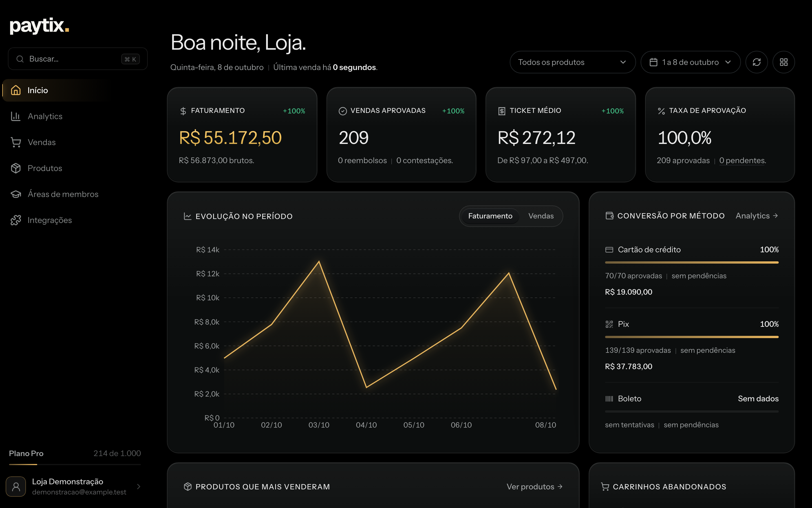Expand the account menu chevron
Screen dimensions: 812x508
[x=139, y=487]
